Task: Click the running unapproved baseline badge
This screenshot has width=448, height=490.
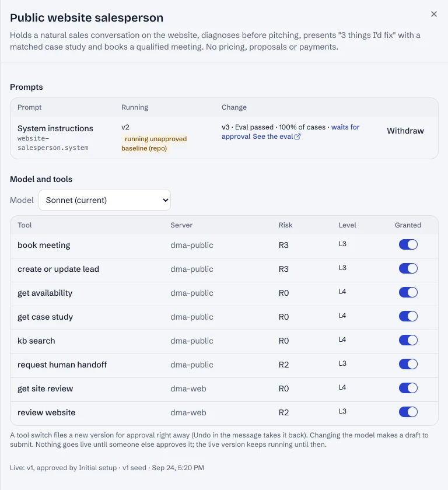Action: pos(154,143)
